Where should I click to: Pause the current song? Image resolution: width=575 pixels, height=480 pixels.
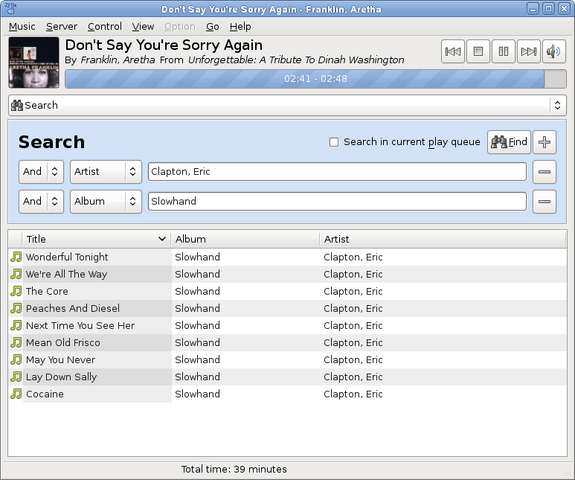pos(503,51)
